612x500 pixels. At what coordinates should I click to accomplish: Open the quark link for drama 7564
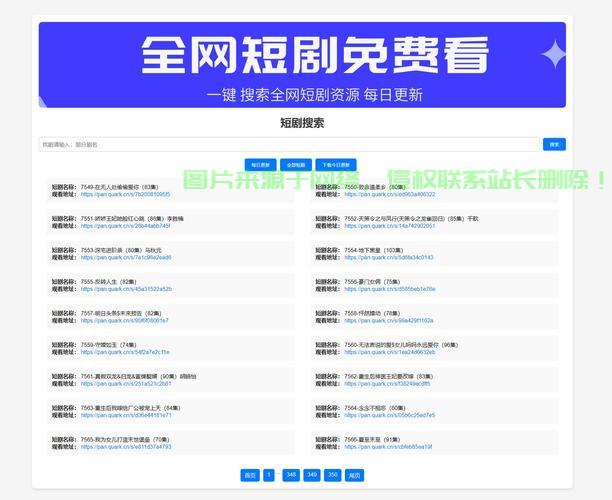(x=390, y=415)
